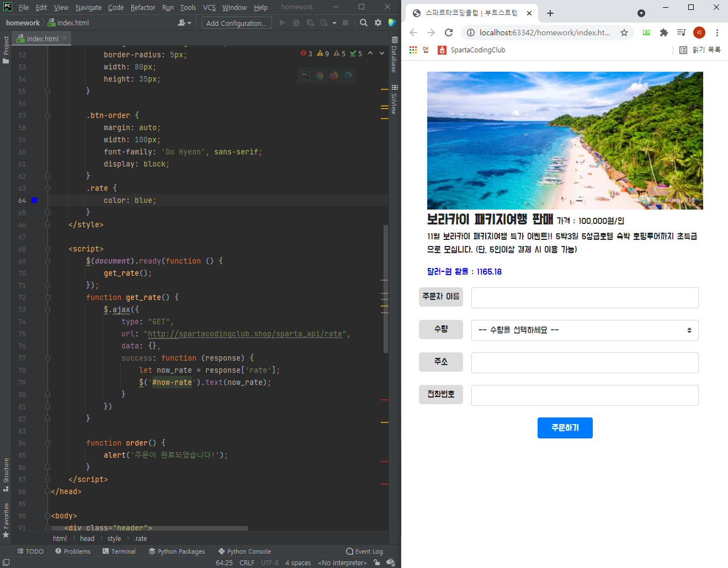Screen dimensions: 728x568
Task: Change the UTF-8 file encoding in status bar
Action: [x=270, y=562]
